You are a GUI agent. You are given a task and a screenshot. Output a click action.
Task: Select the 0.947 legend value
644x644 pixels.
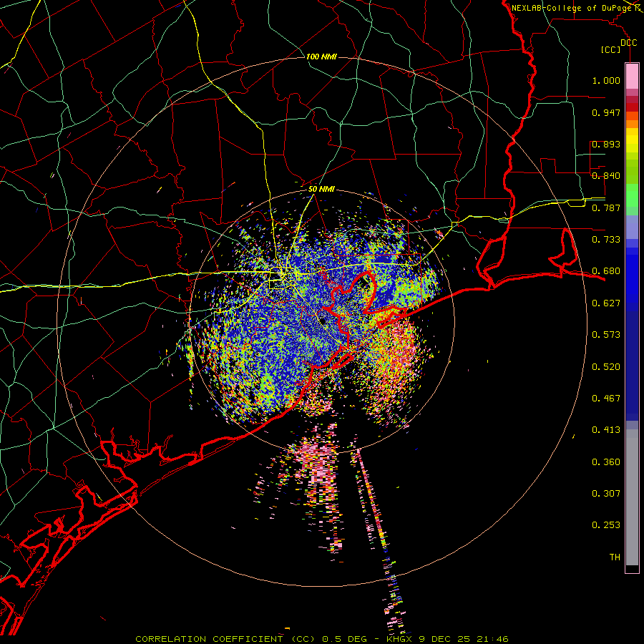coord(606,112)
